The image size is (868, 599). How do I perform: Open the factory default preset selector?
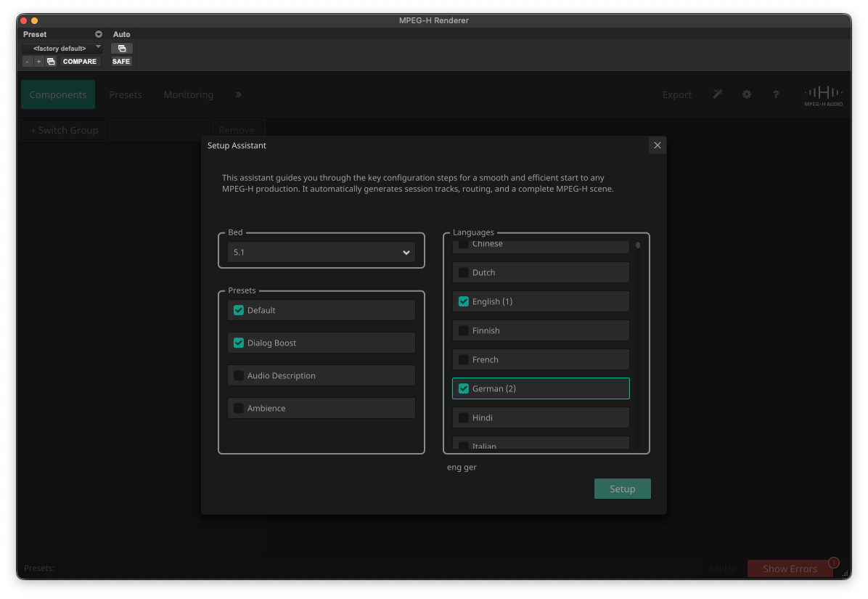(62, 48)
